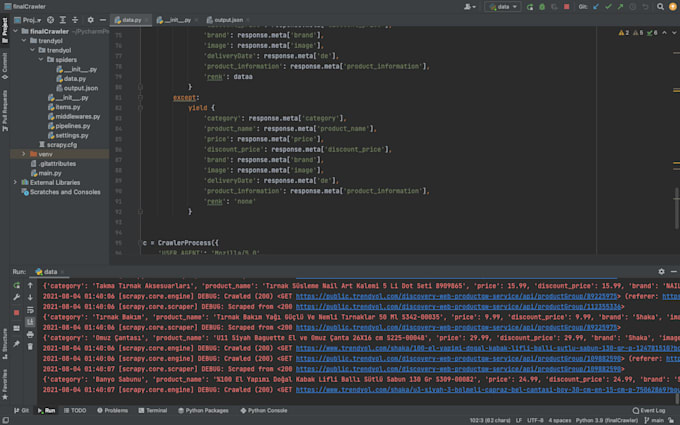Open the TODO tool window
Viewport: 680px width, 425px height.
[x=75, y=410]
